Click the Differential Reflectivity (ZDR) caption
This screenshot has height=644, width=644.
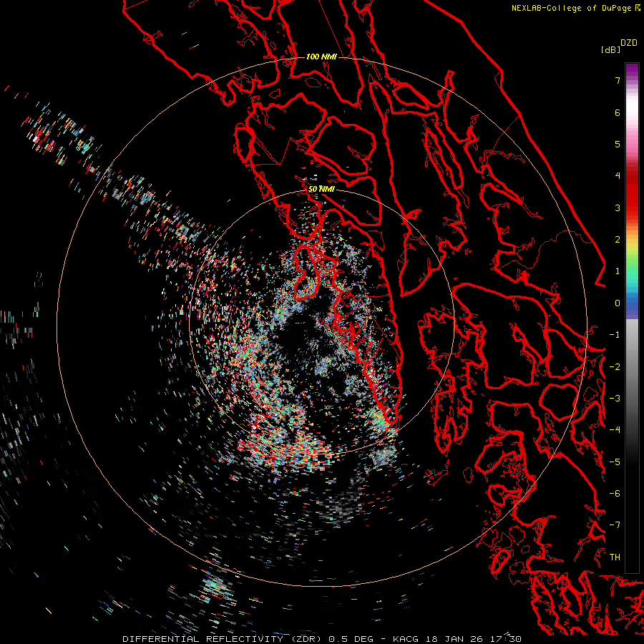coord(223,639)
